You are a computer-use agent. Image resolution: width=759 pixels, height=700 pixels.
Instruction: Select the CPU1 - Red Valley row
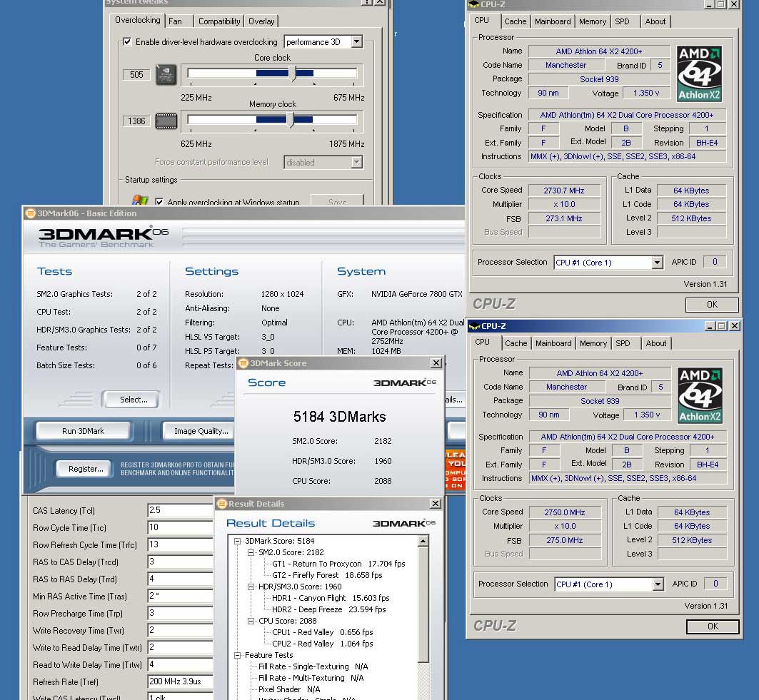pos(323,632)
